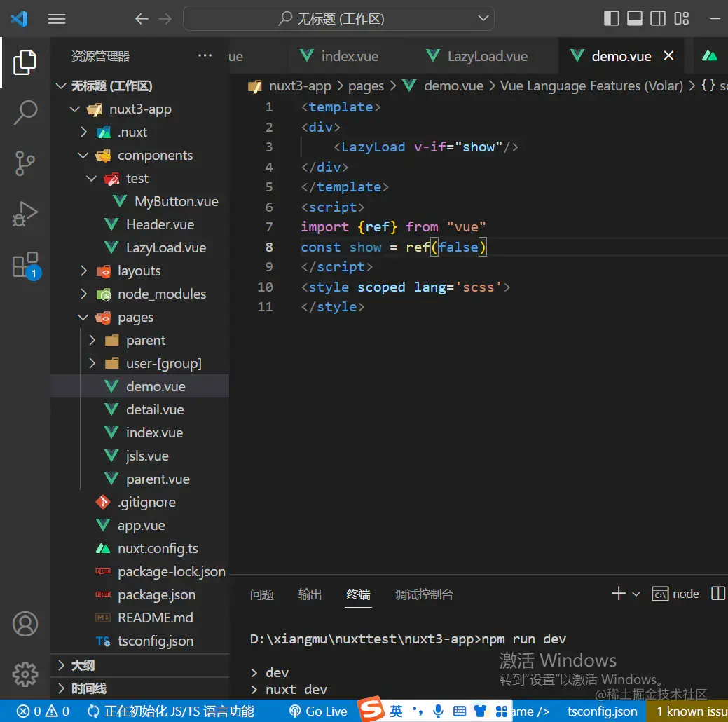This screenshot has height=722, width=728.
Task: Open Manage settings gear
Action: tap(25, 674)
